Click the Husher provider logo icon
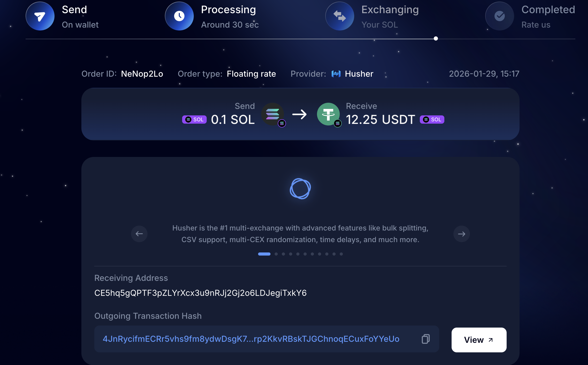The image size is (588, 365). tap(336, 74)
